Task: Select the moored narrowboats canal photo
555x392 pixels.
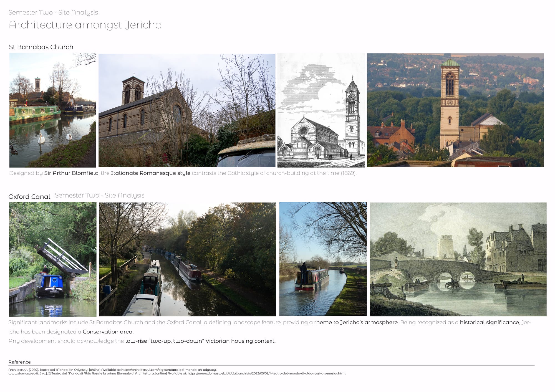Action: 187,259
